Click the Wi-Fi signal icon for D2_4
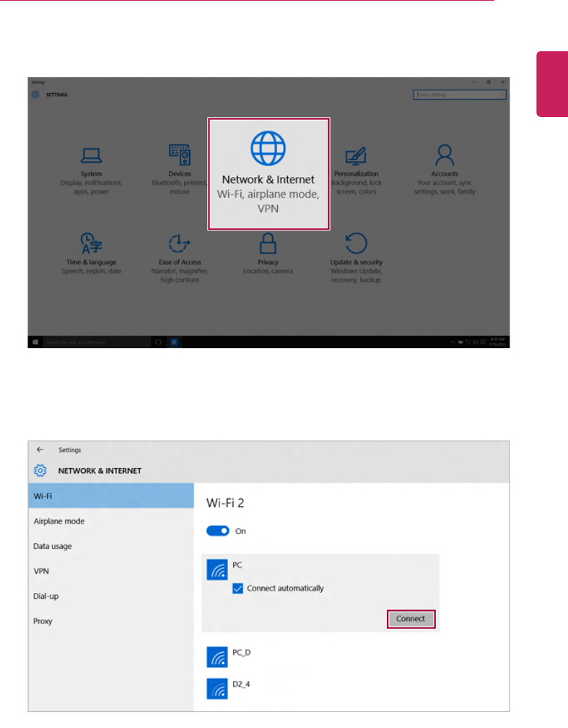568x728 pixels. 217,688
